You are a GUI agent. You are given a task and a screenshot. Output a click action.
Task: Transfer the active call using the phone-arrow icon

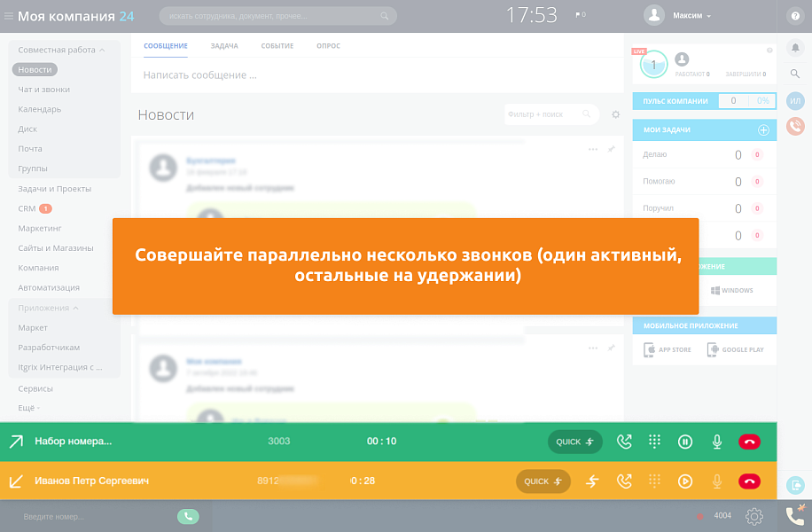pyautogui.click(x=624, y=441)
